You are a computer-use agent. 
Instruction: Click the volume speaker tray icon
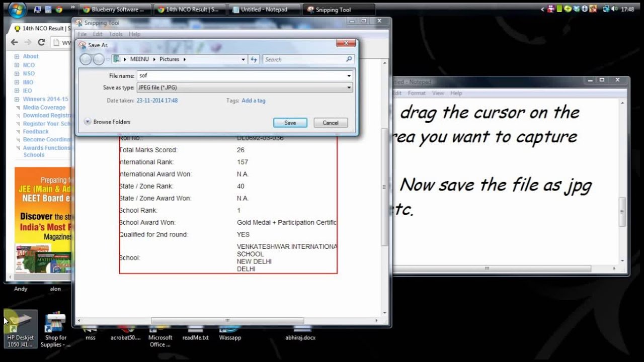614,9
